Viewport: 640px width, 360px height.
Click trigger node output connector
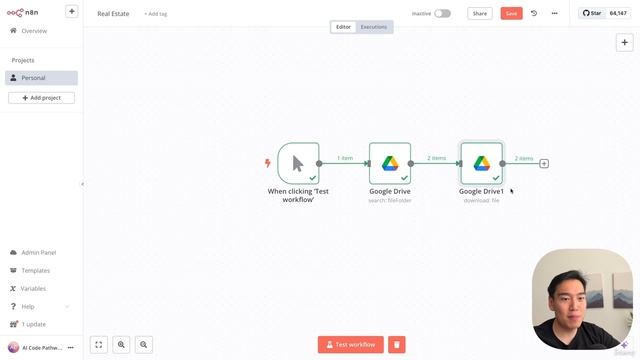pyautogui.click(x=319, y=164)
